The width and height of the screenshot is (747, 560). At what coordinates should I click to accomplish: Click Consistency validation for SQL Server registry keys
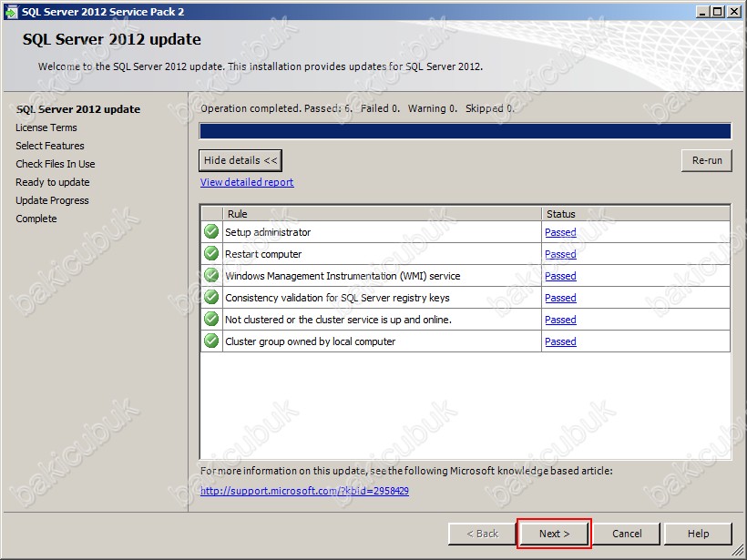(x=337, y=298)
